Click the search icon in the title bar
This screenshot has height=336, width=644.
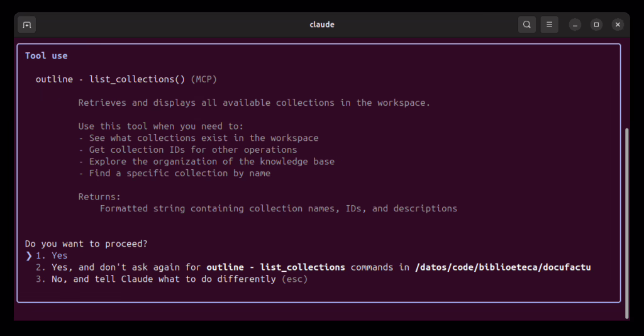[526, 25]
